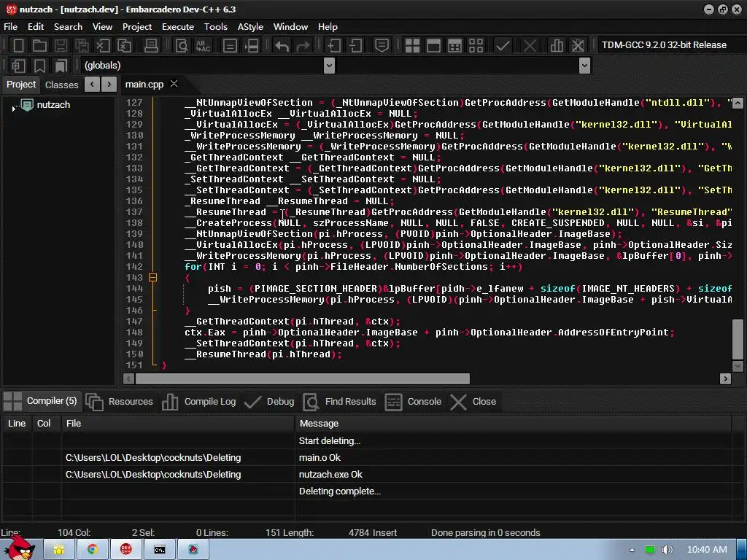Viewport: 747px width, 560px height.
Task: Toggle comment on selection
Action: 382,46
